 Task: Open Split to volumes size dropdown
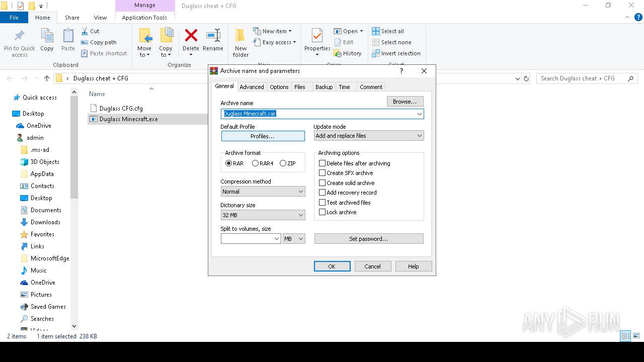coord(277,239)
